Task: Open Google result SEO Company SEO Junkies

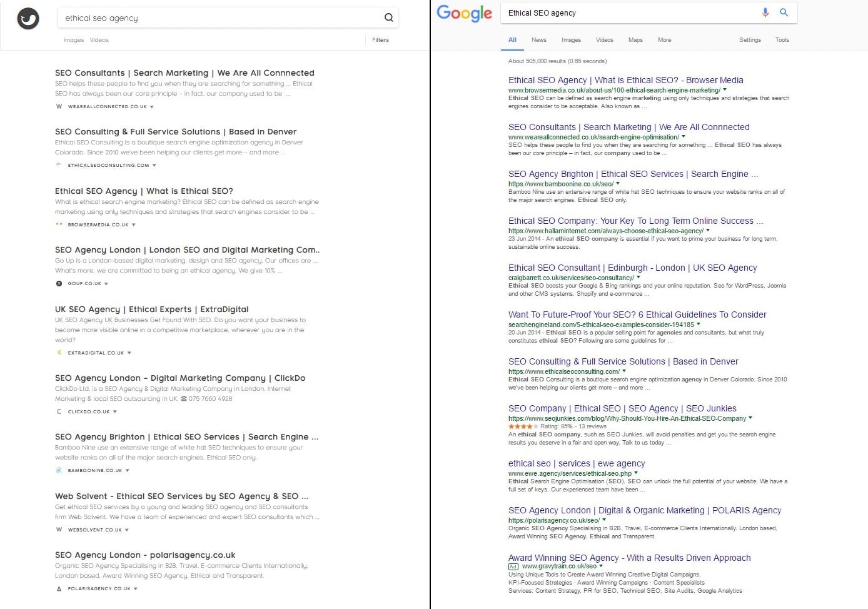Action: click(622, 408)
